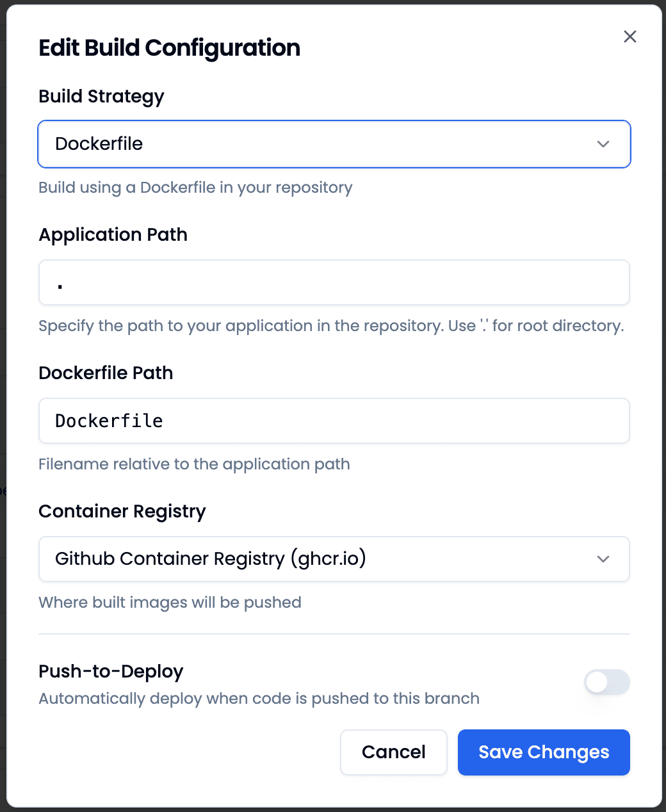Close the Edit Build Configuration dialog
This screenshot has height=812, width=666.
[x=629, y=37]
